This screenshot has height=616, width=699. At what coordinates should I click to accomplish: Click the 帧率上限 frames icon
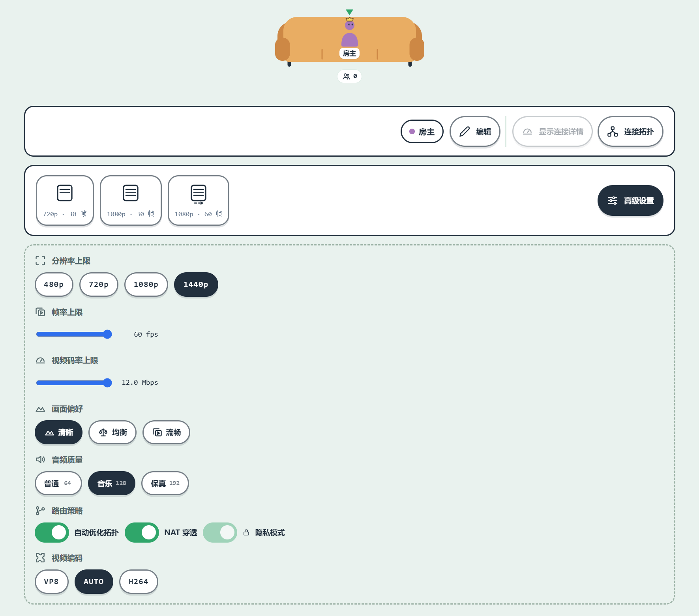(x=40, y=312)
